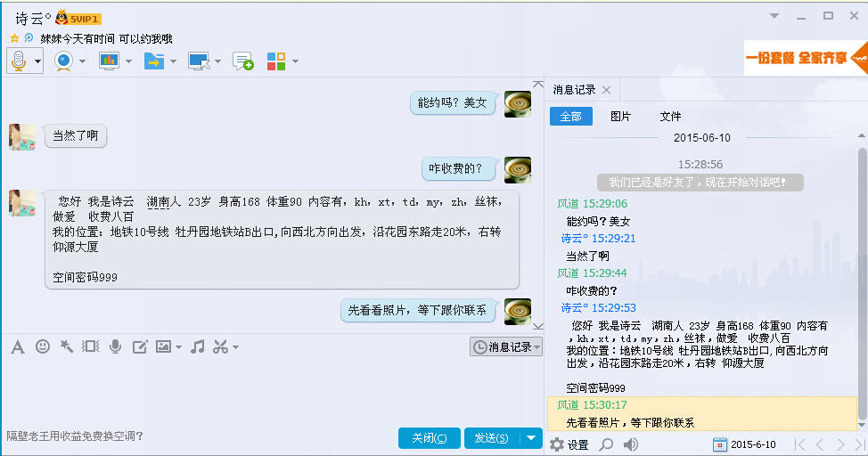Go to previous page of message history
Screen dimensions: 868x456
pyautogui.click(x=820, y=444)
